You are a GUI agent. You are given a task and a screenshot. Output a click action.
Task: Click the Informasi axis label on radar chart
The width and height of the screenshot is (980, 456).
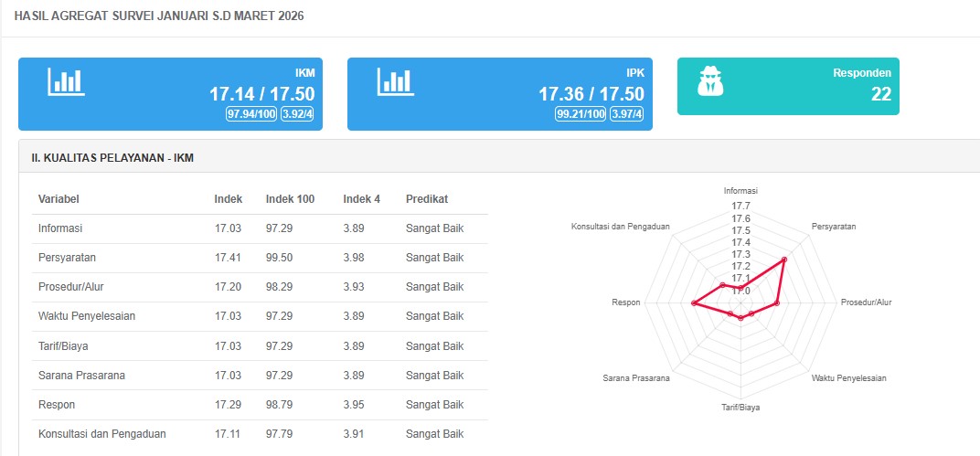(740, 191)
